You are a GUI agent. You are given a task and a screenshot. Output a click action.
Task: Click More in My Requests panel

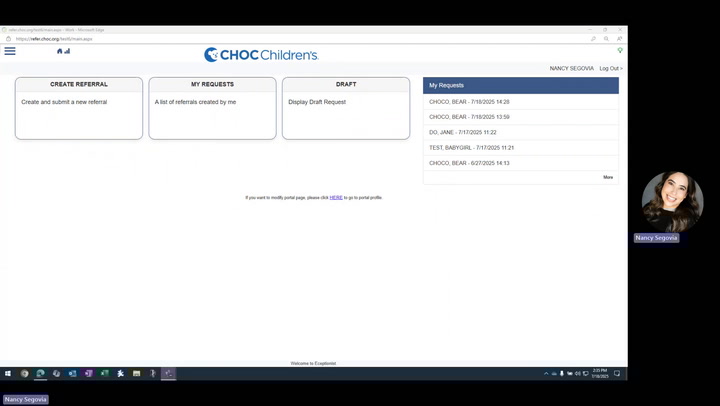point(608,177)
